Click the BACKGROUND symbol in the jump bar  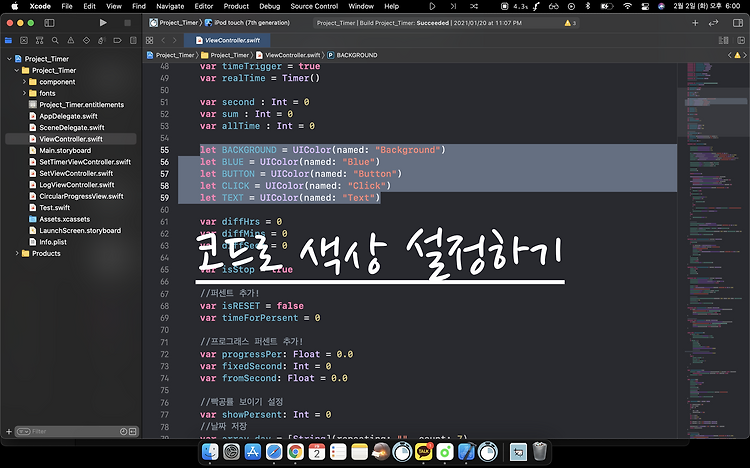pyautogui.click(x=353, y=55)
